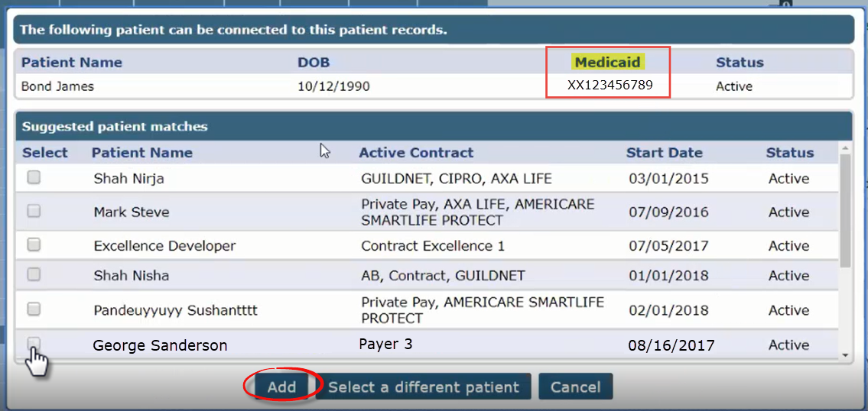Click the Add button
868x411 pixels.
coord(281,387)
